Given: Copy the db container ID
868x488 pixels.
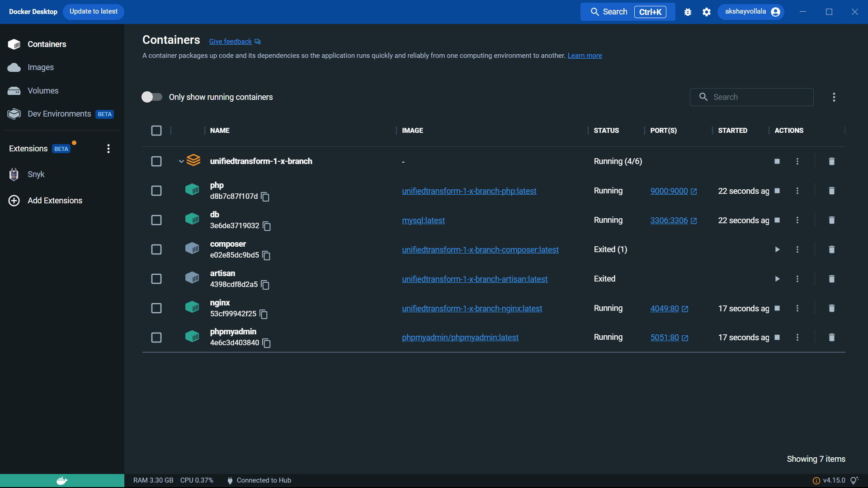Looking at the screenshot, I should click(x=267, y=226).
